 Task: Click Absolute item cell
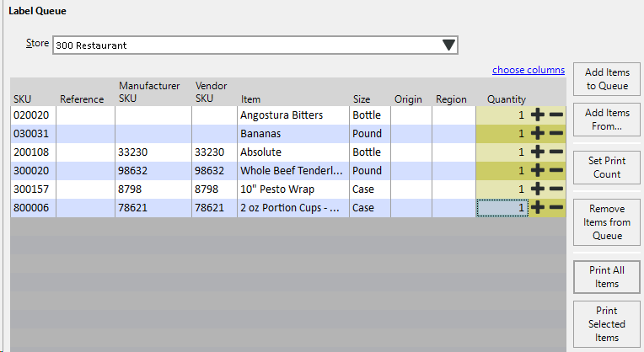293,152
